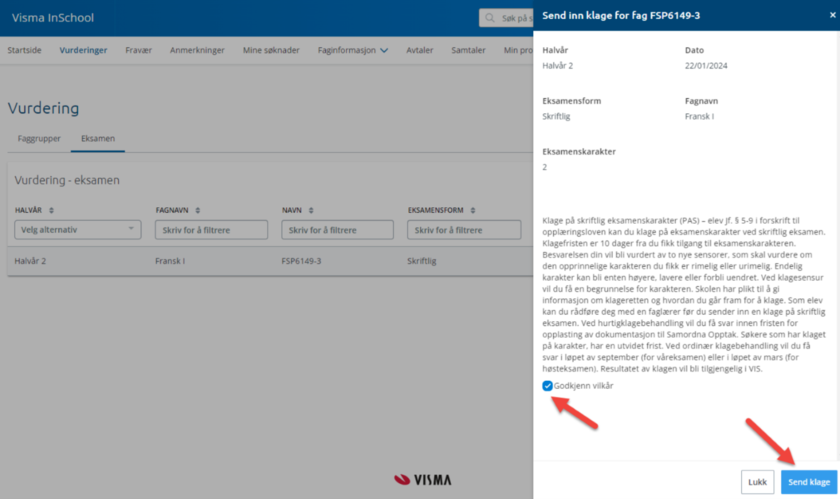Untick the Godkjenn vilkår checkbox

click(x=547, y=385)
